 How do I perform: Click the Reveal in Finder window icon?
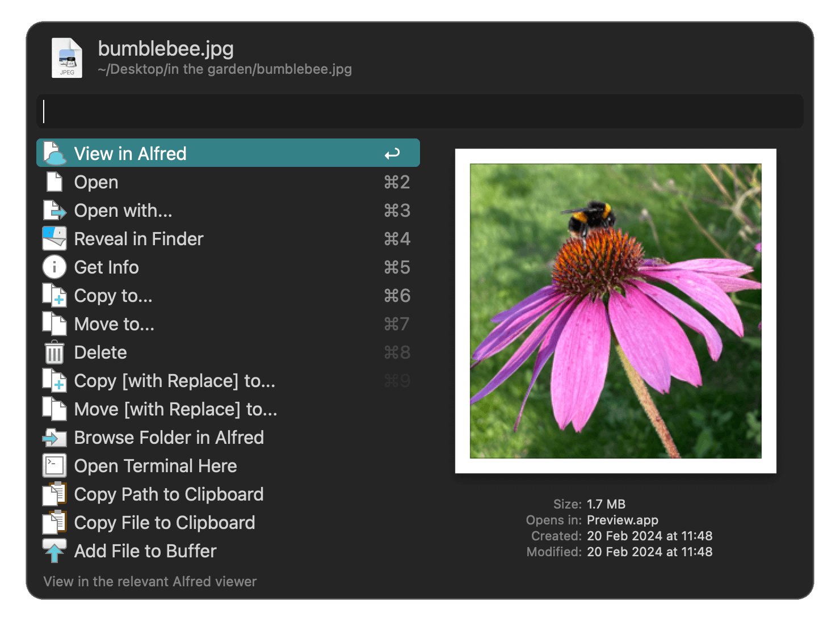54,238
